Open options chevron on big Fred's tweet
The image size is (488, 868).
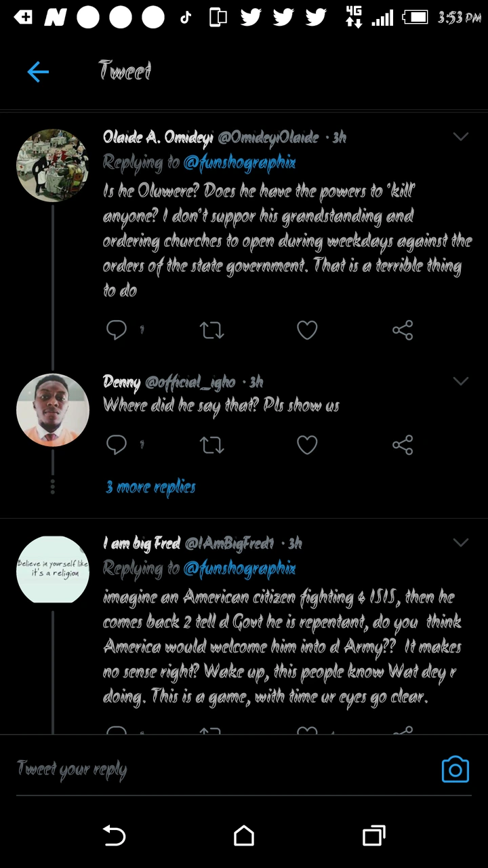461,542
